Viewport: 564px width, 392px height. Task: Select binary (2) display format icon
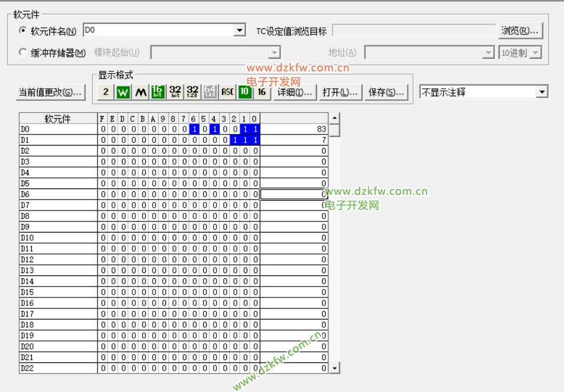(106, 92)
